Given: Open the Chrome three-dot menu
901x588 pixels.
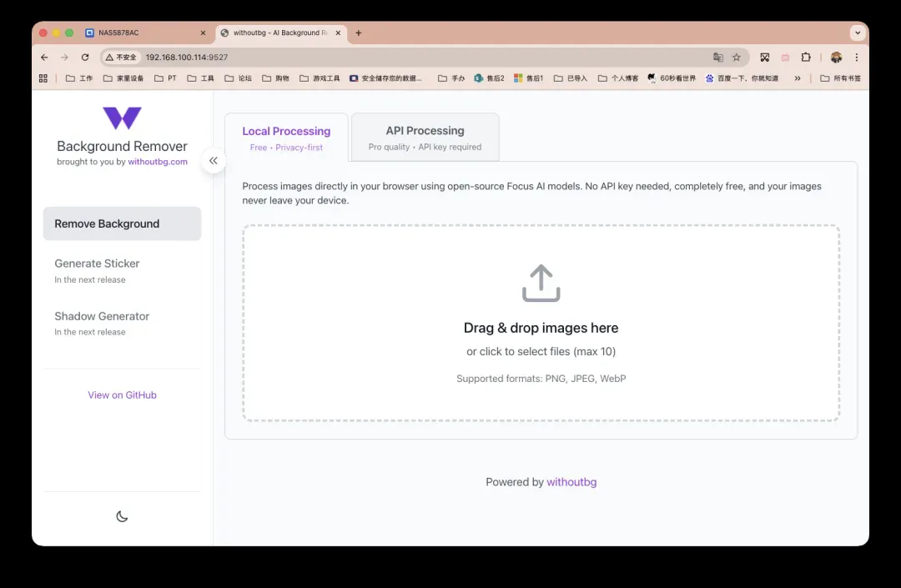Looking at the screenshot, I should pyautogui.click(x=857, y=58).
